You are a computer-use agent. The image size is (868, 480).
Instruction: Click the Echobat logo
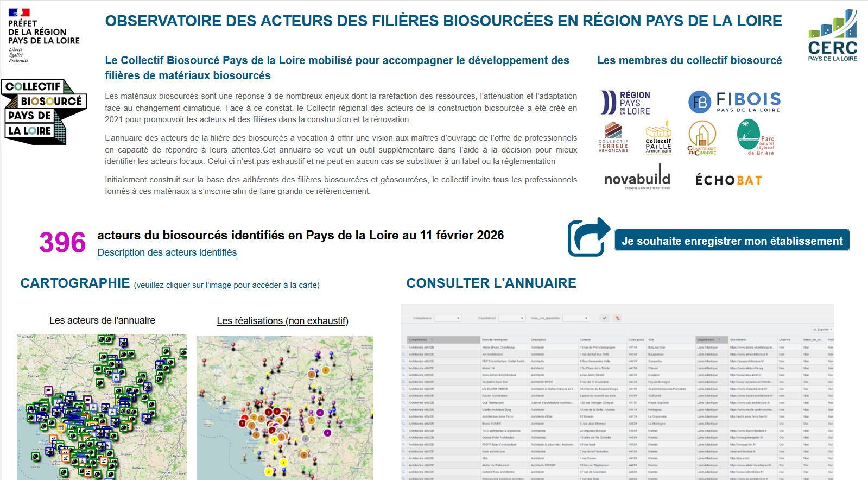728,180
